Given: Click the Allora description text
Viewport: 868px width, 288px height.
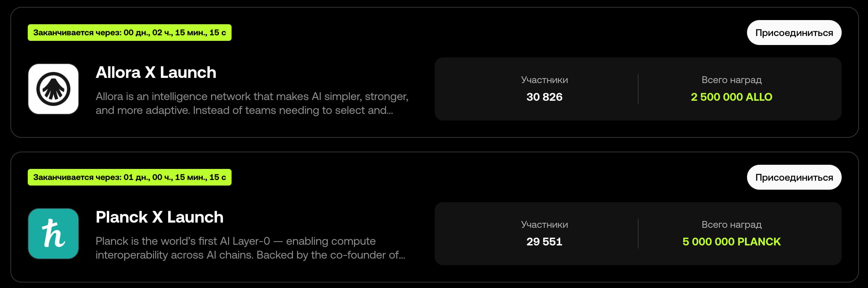Looking at the screenshot, I should click(x=252, y=103).
